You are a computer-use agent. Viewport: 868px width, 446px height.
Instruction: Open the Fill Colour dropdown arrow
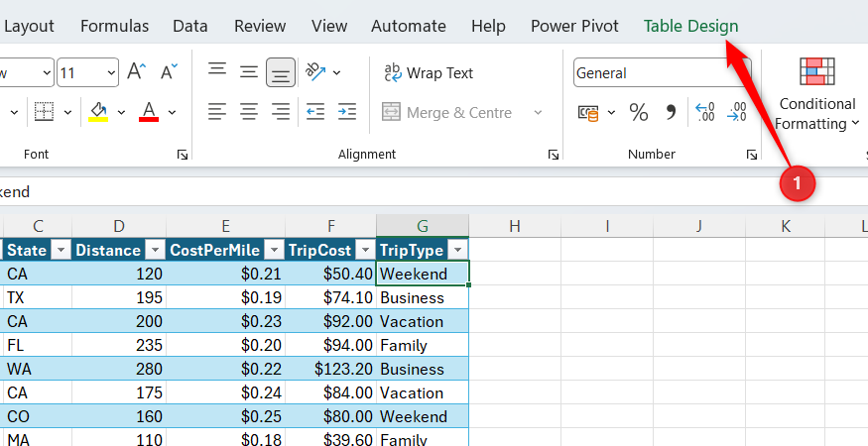coord(121,112)
